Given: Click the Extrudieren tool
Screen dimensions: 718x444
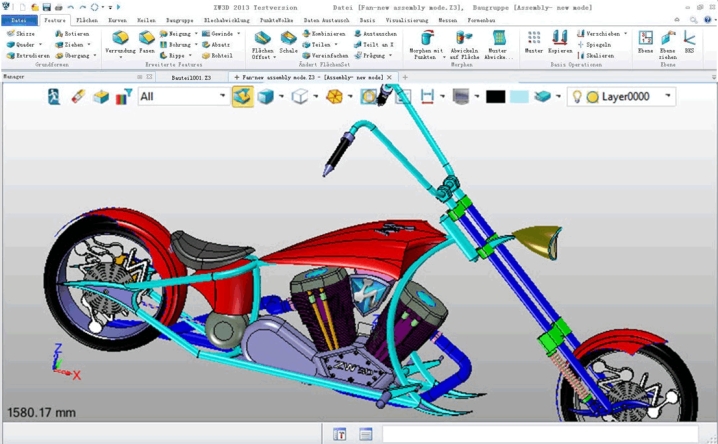Looking at the screenshot, I should (26, 56).
